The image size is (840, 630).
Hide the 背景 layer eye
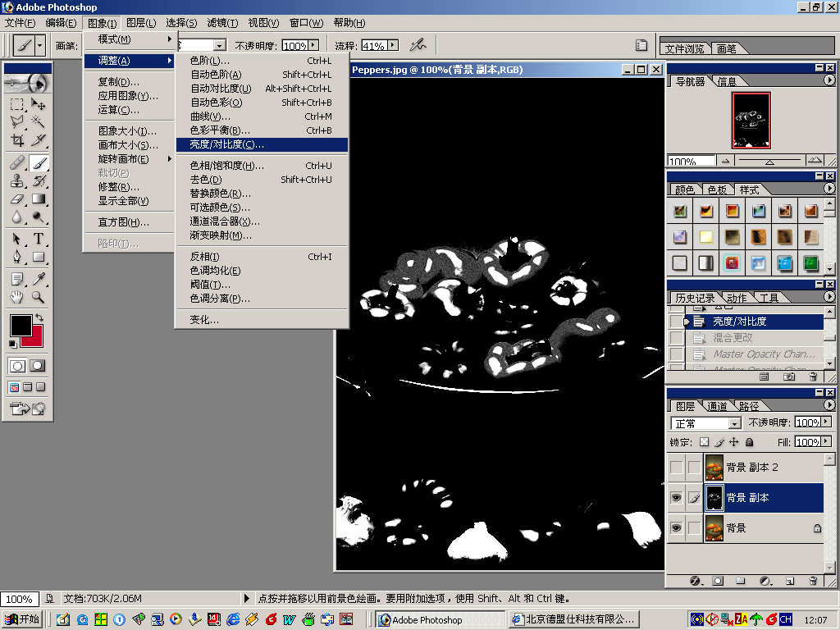pyautogui.click(x=676, y=528)
